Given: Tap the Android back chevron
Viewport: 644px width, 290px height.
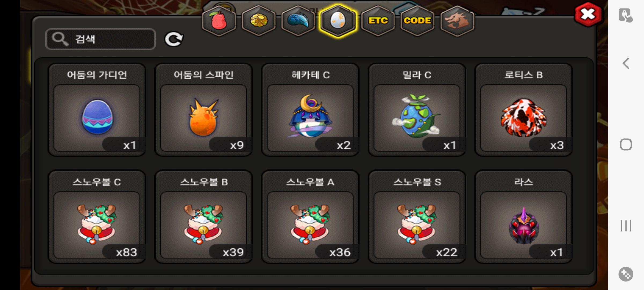Looking at the screenshot, I should pos(626,64).
